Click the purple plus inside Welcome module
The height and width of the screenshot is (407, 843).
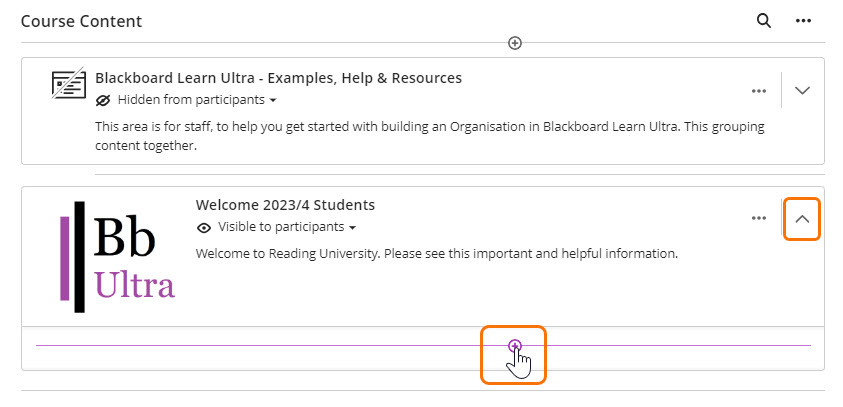coord(515,346)
